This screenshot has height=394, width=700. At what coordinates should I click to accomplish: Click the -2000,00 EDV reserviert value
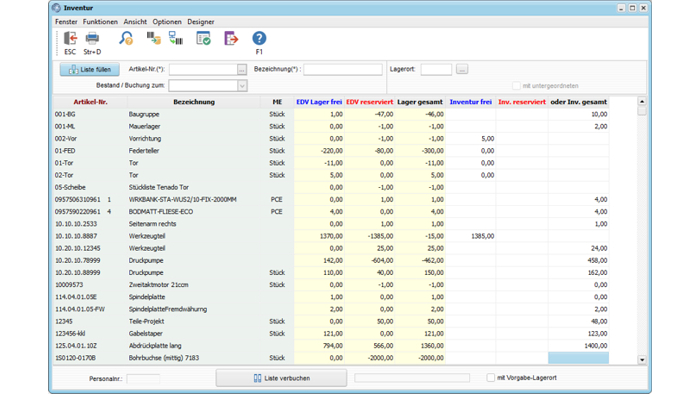coord(379,358)
